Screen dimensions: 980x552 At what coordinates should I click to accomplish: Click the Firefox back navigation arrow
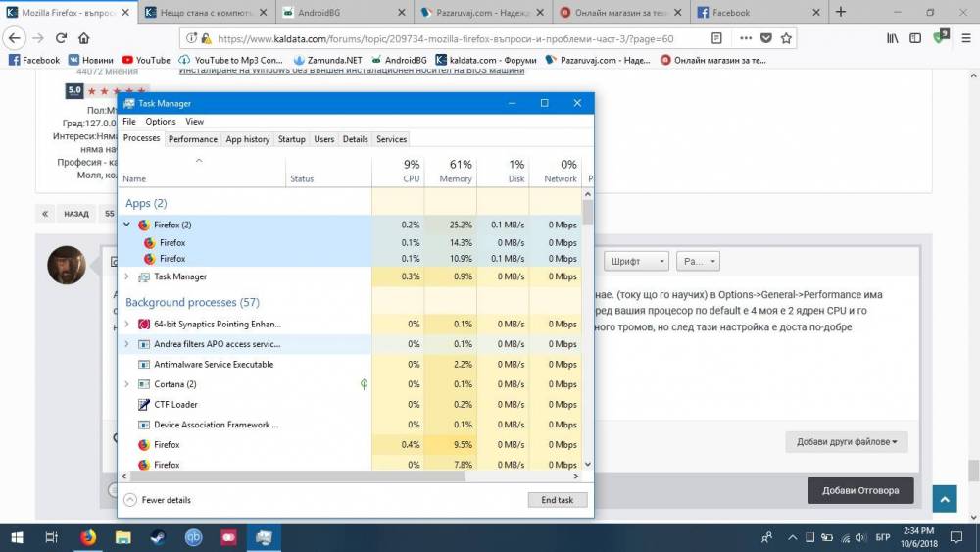pyautogui.click(x=14, y=38)
